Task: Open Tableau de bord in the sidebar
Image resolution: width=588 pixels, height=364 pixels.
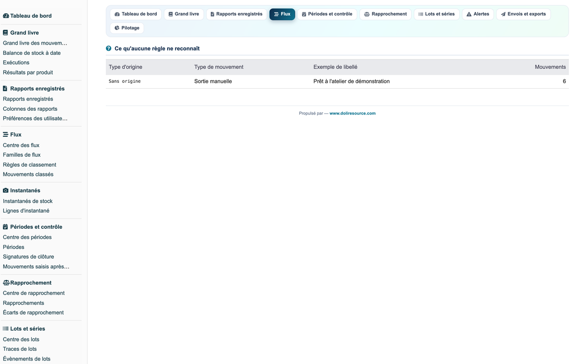Action: pyautogui.click(x=31, y=16)
